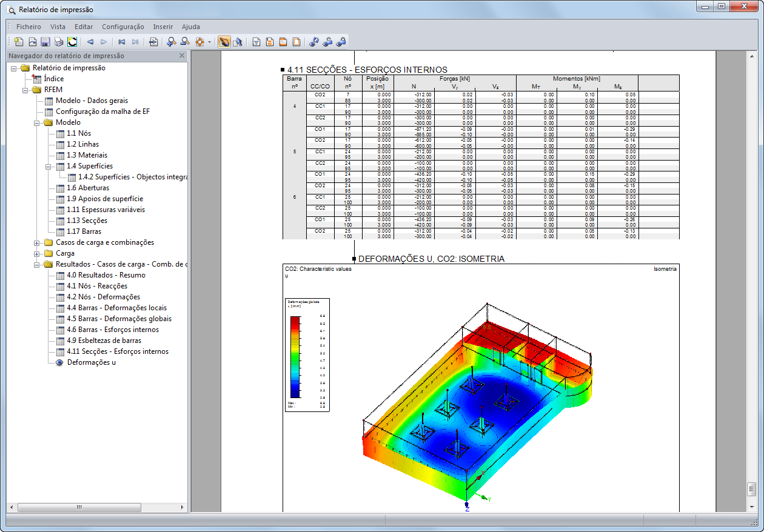
Task: Click the zoom in magnifier icon
Action: (171, 42)
